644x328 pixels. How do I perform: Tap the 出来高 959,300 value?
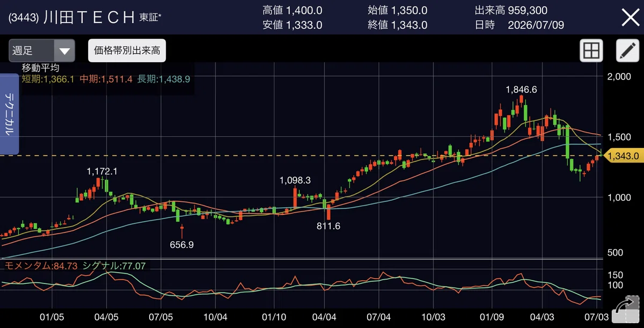pos(511,10)
